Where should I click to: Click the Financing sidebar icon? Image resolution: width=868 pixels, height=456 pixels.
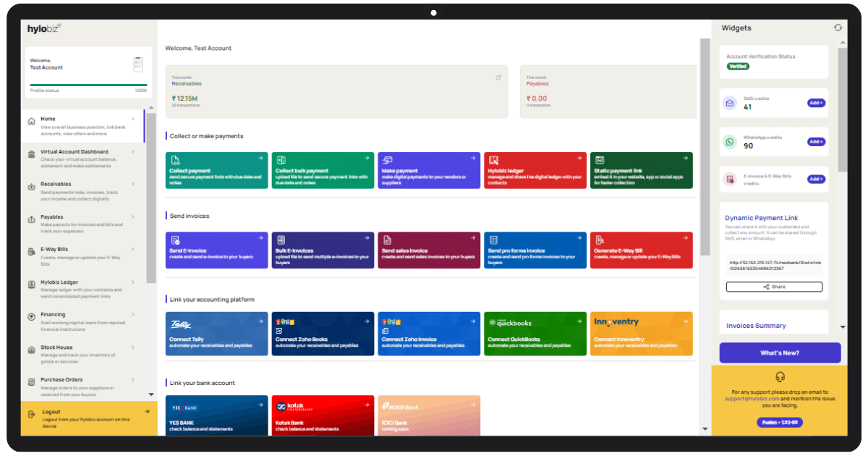tap(31, 317)
